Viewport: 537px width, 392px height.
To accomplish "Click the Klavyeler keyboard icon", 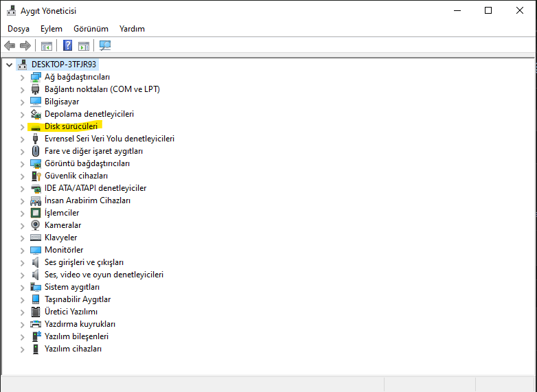I will [36, 238].
